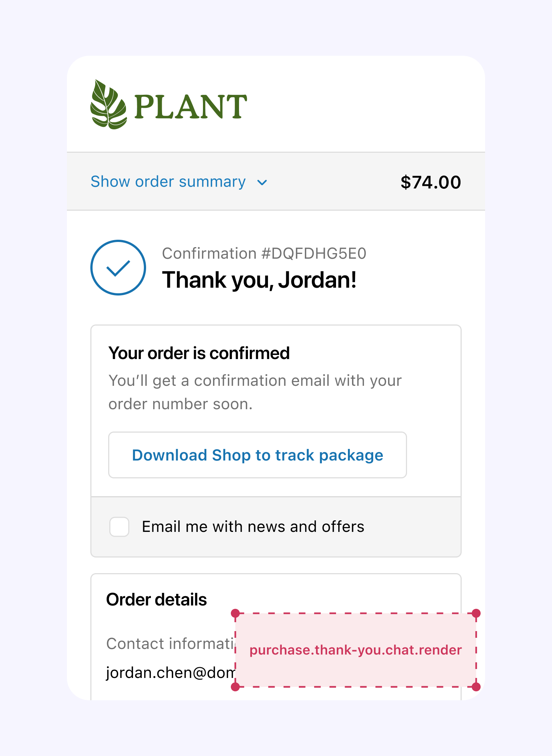Click top-left handle of chat render box
552x756 pixels.
point(235,613)
